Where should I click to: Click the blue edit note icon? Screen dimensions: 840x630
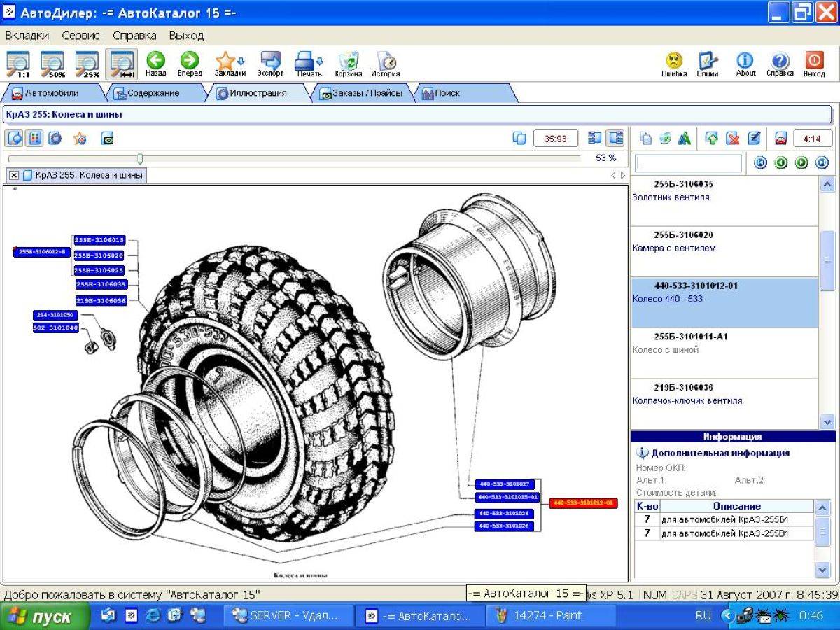[754, 139]
